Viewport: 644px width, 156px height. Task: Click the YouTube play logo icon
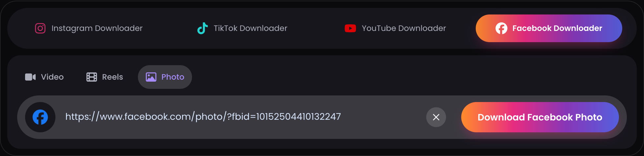point(350,28)
